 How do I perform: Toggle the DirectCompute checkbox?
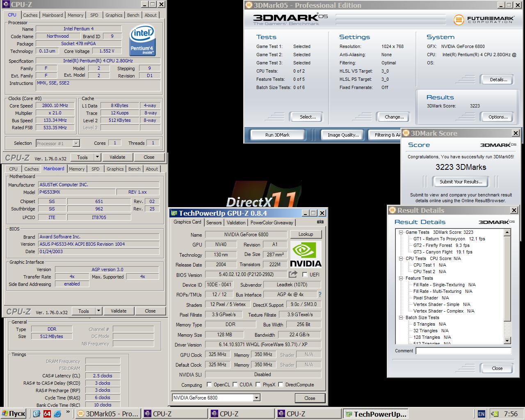[x=281, y=385]
